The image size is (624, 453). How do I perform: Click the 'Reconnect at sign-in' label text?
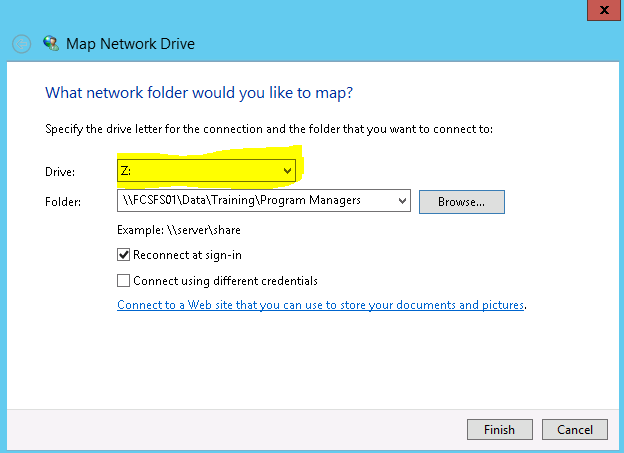pos(187,255)
